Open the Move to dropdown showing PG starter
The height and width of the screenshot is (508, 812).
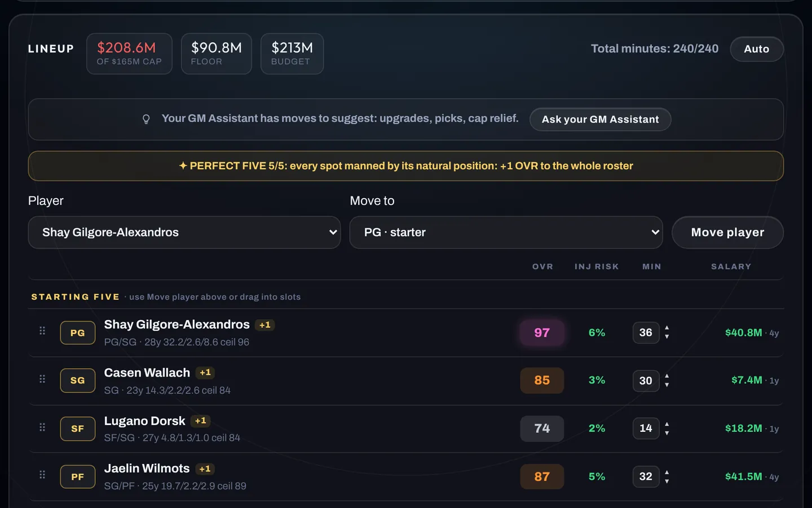coord(506,233)
